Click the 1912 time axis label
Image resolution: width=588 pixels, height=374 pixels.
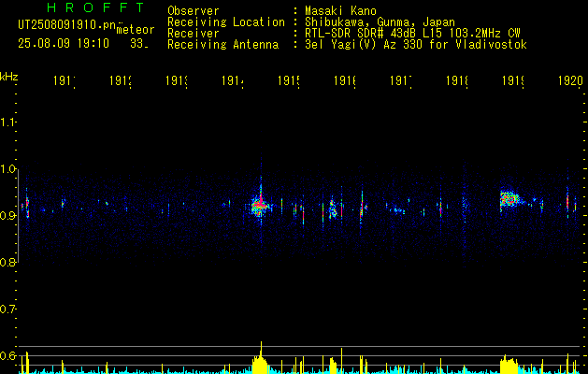121,80
